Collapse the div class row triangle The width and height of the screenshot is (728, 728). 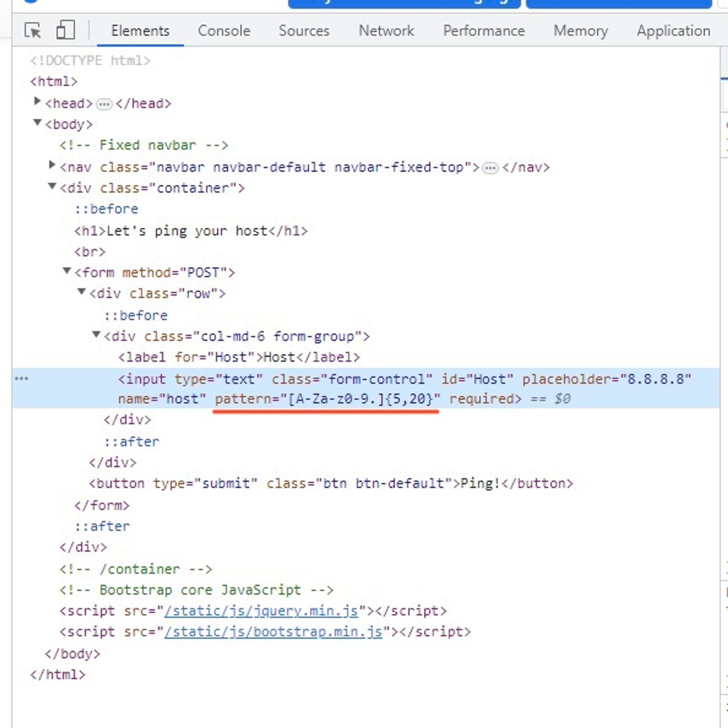(x=81, y=292)
